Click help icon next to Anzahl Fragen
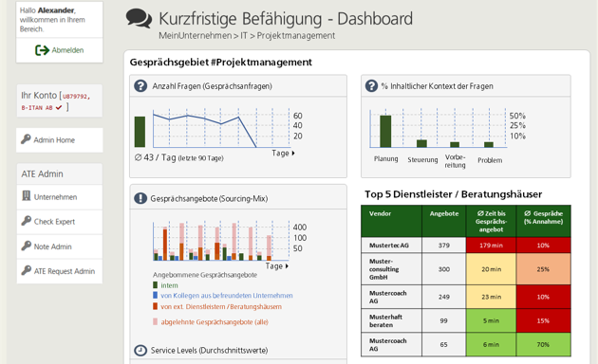This screenshot has height=364, width=598. 140,85
